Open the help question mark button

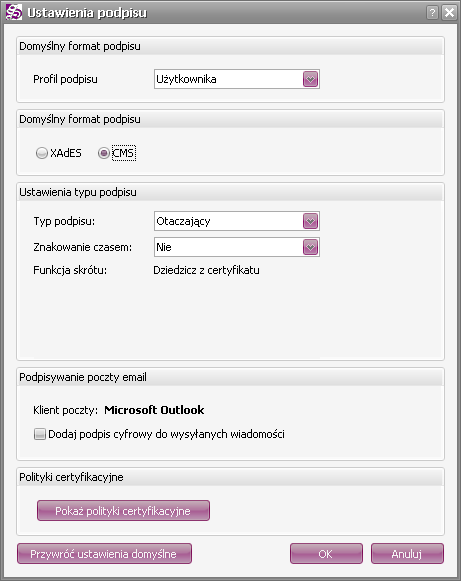[432, 13]
